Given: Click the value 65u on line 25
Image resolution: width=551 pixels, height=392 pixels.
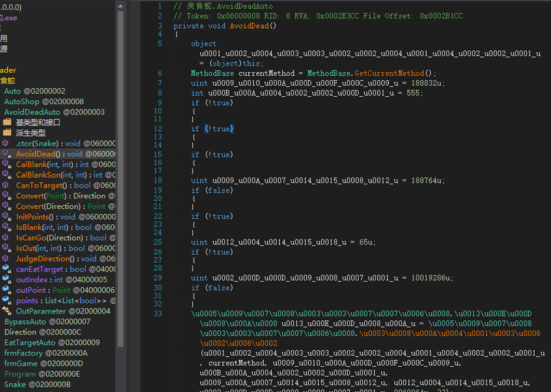Looking at the screenshot, I should pyautogui.click(x=365, y=243).
